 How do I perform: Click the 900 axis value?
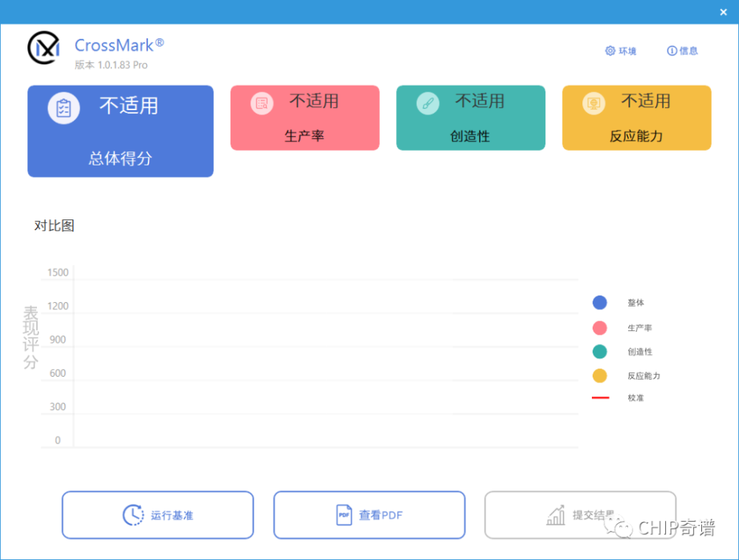[x=58, y=340]
